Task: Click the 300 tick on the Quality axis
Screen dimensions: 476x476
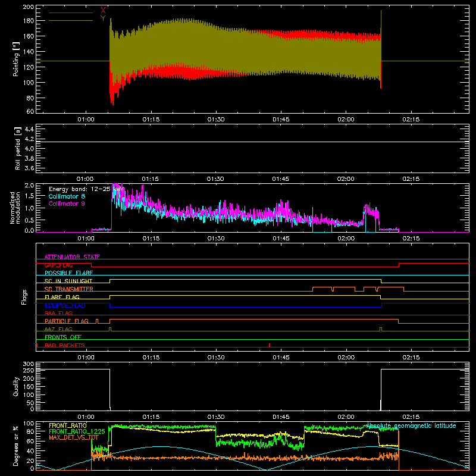Action: 29,364
